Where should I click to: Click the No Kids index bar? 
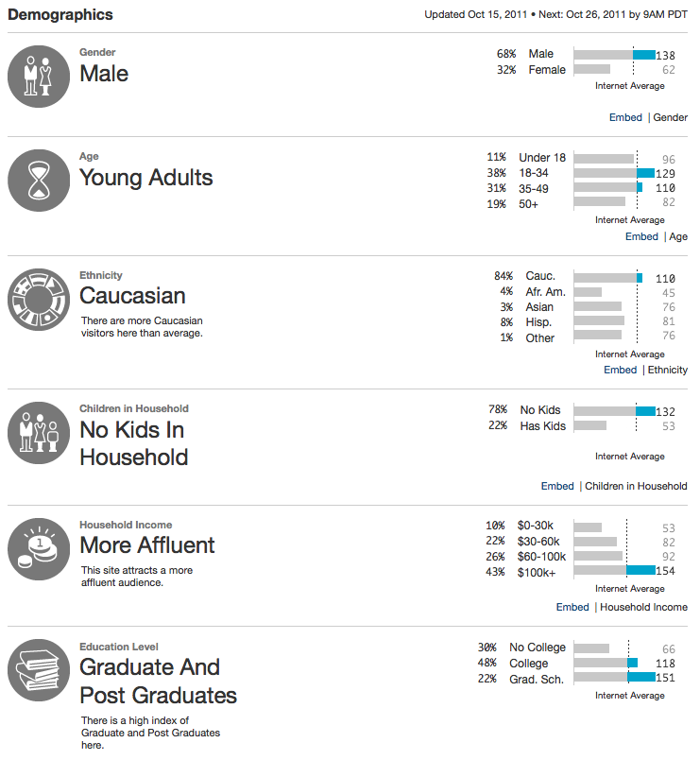click(x=645, y=410)
